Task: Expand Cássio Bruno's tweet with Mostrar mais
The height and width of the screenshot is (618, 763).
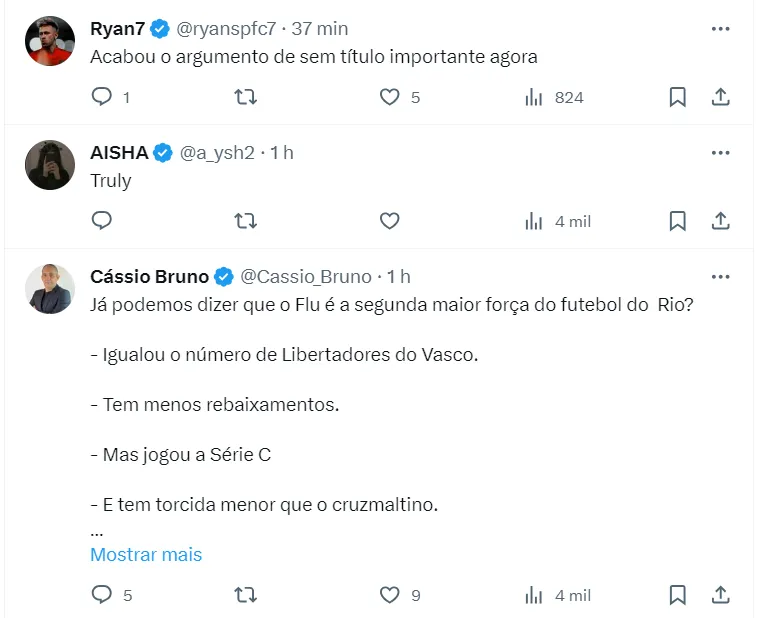Action: click(146, 555)
